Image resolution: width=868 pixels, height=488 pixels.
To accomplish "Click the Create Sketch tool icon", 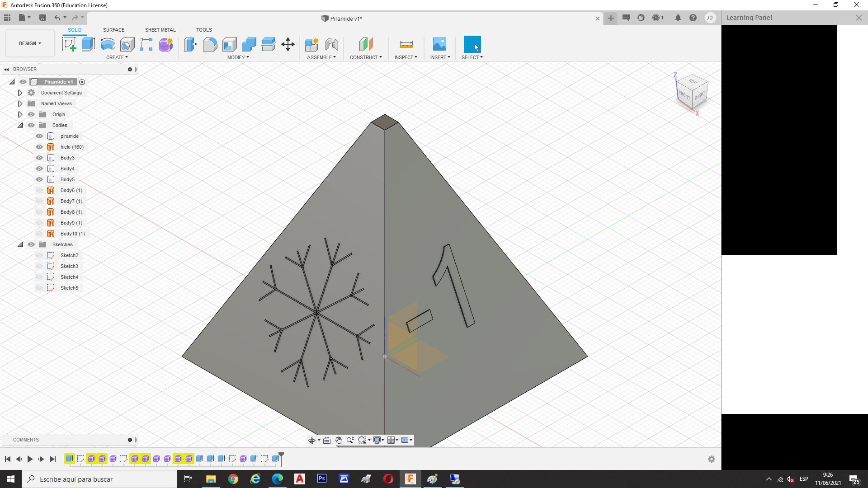I will (69, 44).
